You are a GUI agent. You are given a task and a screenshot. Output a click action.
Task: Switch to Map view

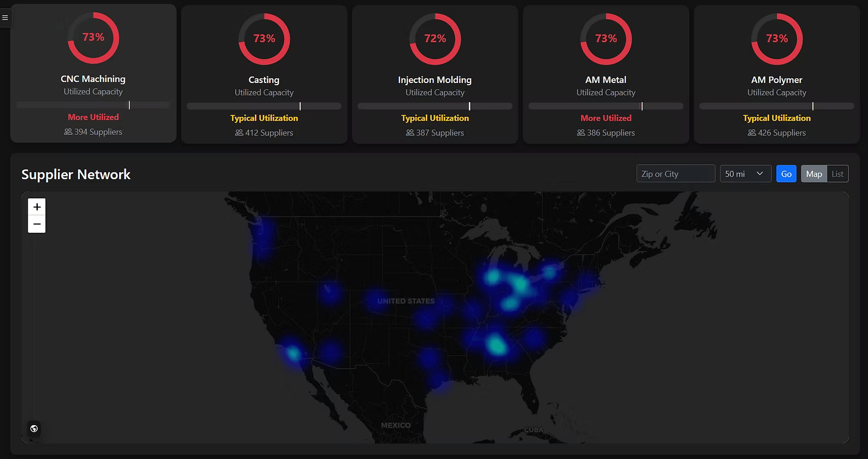(x=814, y=174)
